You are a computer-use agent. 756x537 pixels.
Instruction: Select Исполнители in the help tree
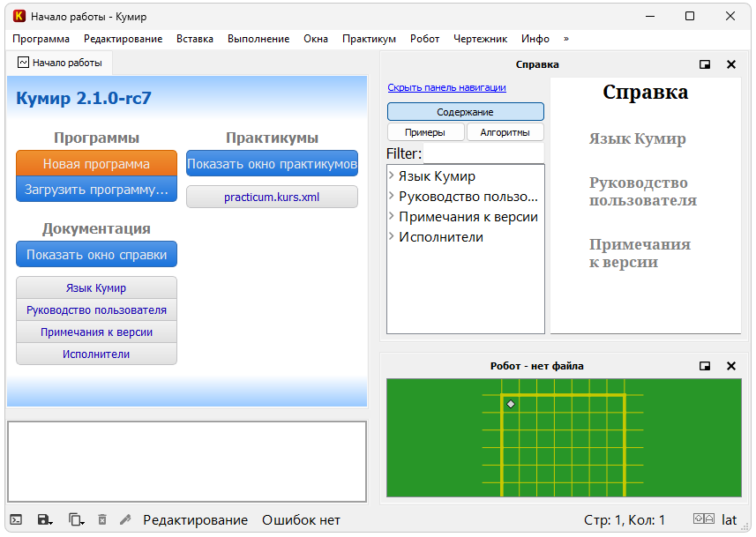[441, 237]
